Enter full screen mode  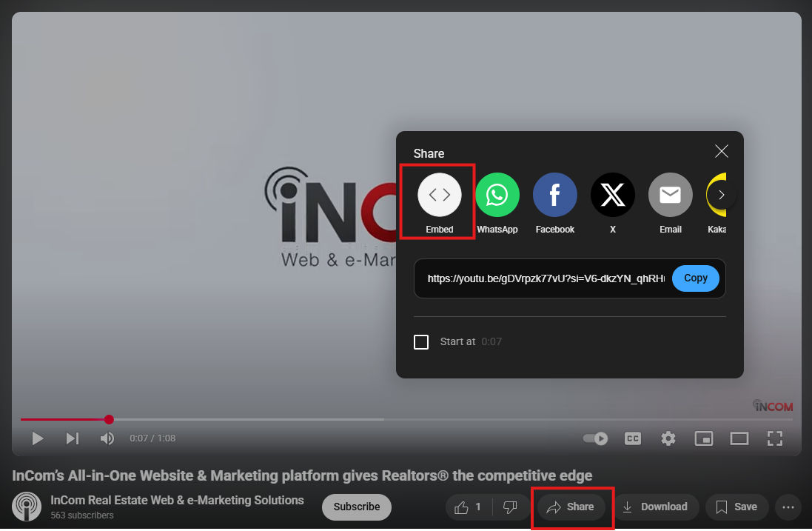coord(775,438)
